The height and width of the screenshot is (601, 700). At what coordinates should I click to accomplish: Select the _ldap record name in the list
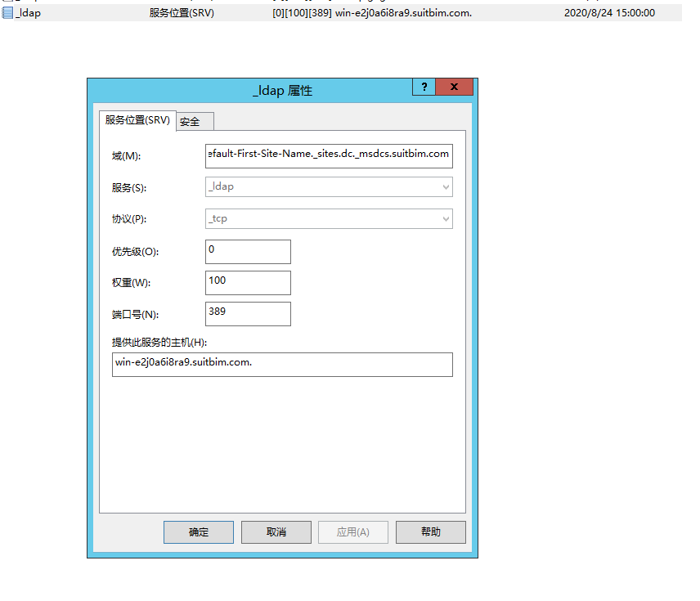28,13
